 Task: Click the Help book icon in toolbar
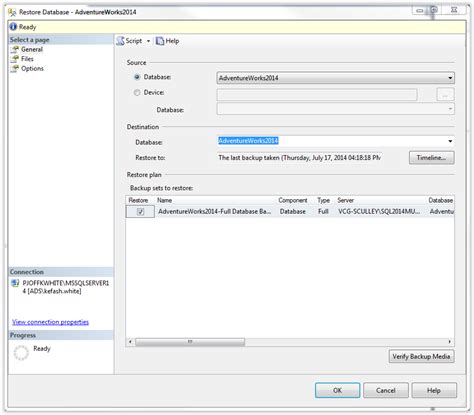click(x=160, y=41)
